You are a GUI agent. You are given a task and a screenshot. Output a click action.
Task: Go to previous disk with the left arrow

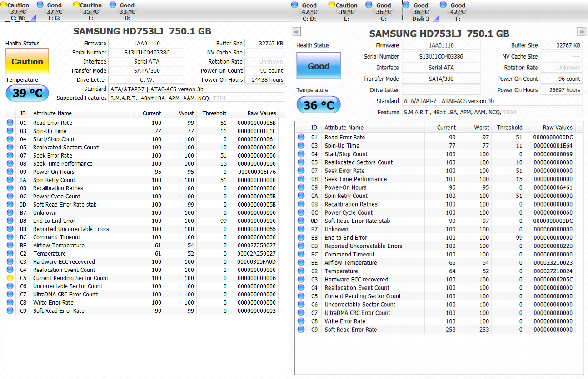point(296,31)
